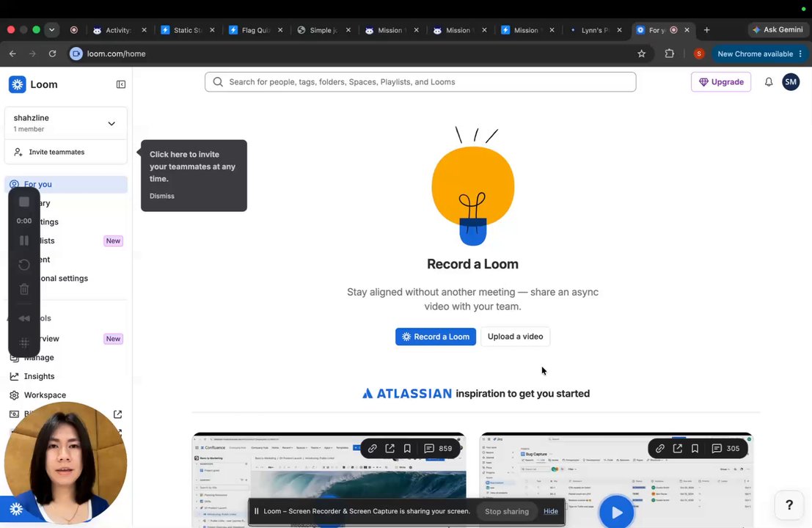Restart recording in Loom control bar
Image resolution: width=812 pixels, height=528 pixels.
(23, 265)
